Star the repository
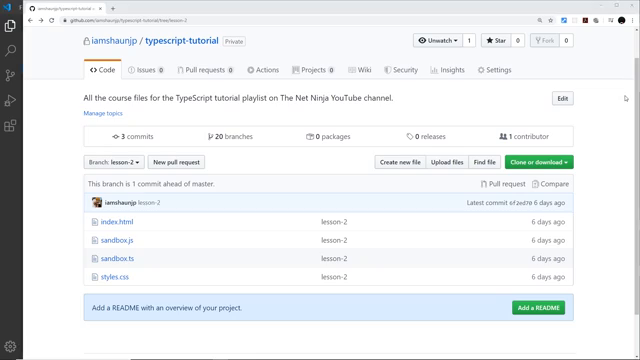The height and width of the screenshot is (360, 640). (x=496, y=40)
